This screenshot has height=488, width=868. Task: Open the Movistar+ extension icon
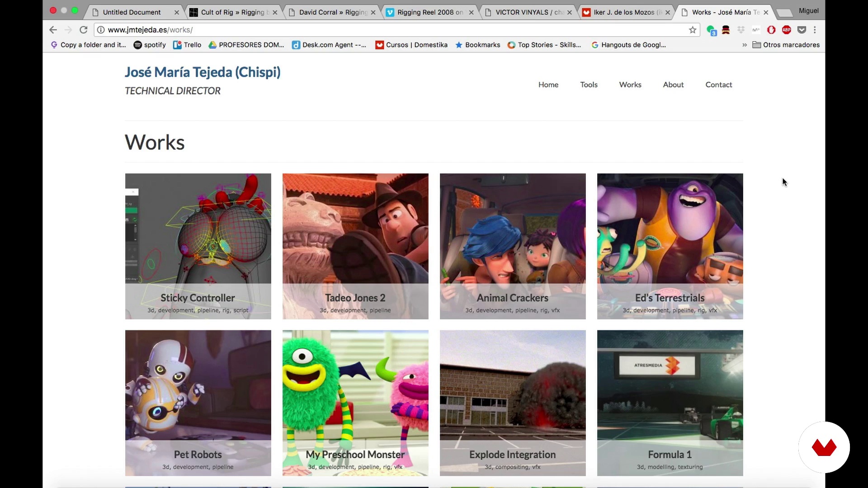click(x=756, y=30)
